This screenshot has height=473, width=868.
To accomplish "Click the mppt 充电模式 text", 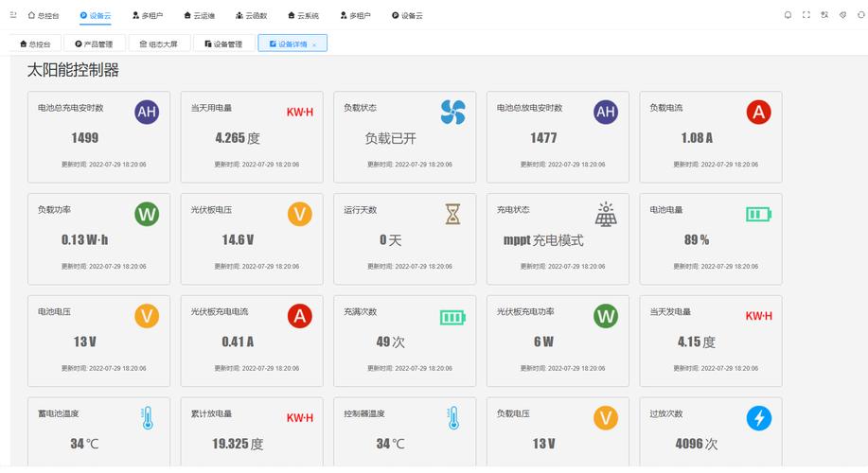I will (x=543, y=240).
